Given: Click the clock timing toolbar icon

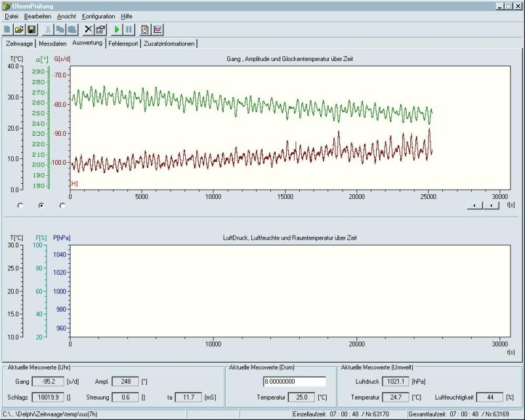Looking at the screenshot, I should pyautogui.click(x=145, y=30).
